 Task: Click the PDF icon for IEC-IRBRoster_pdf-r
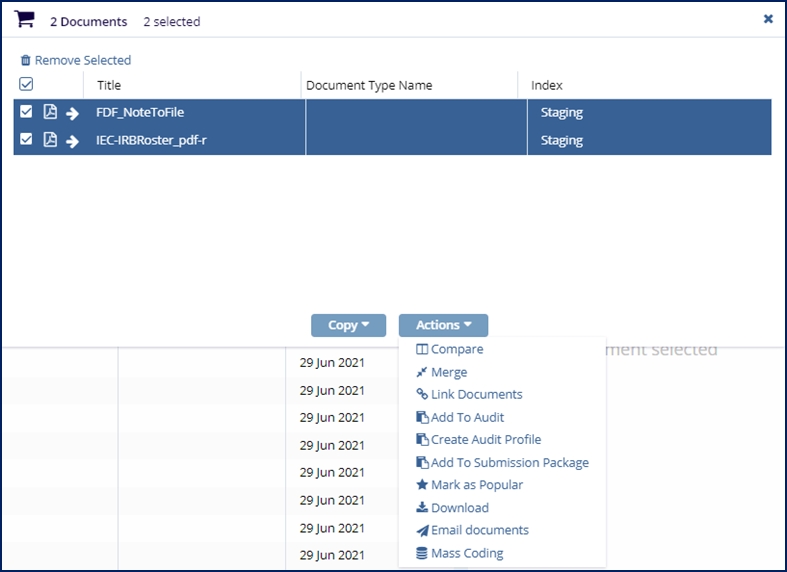(x=50, y=141)
